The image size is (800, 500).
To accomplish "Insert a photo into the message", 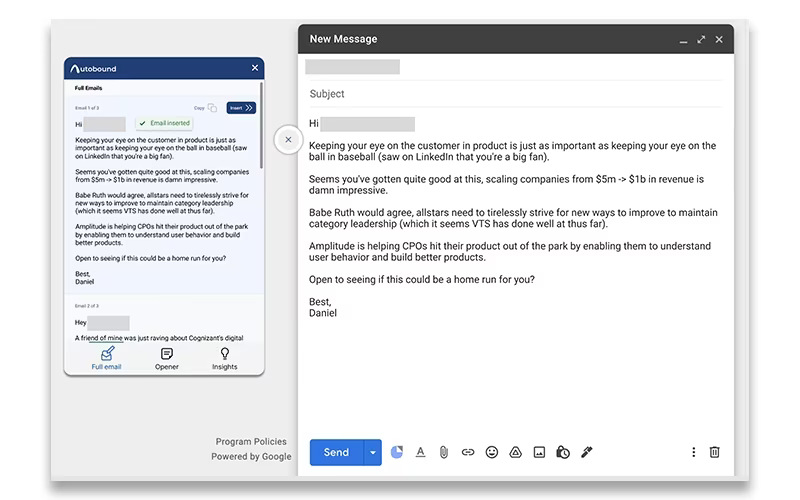I will click(539, 452).
